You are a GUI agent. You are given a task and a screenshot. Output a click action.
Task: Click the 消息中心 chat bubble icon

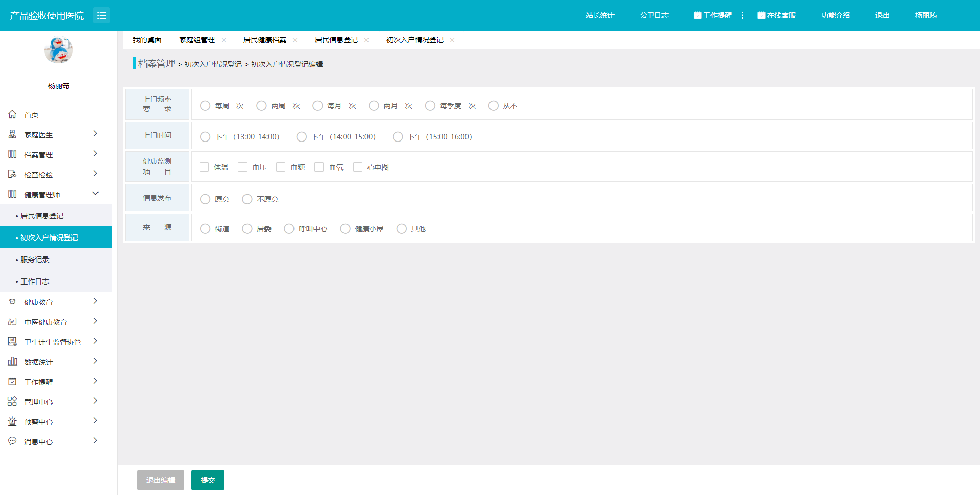[12, 441]
